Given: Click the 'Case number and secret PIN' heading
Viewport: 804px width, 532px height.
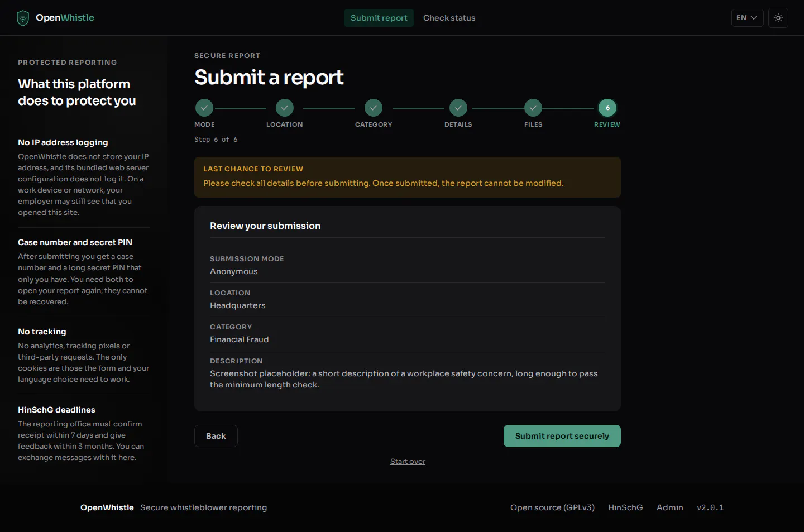Looking at the screenshot, I should [75, 242].
